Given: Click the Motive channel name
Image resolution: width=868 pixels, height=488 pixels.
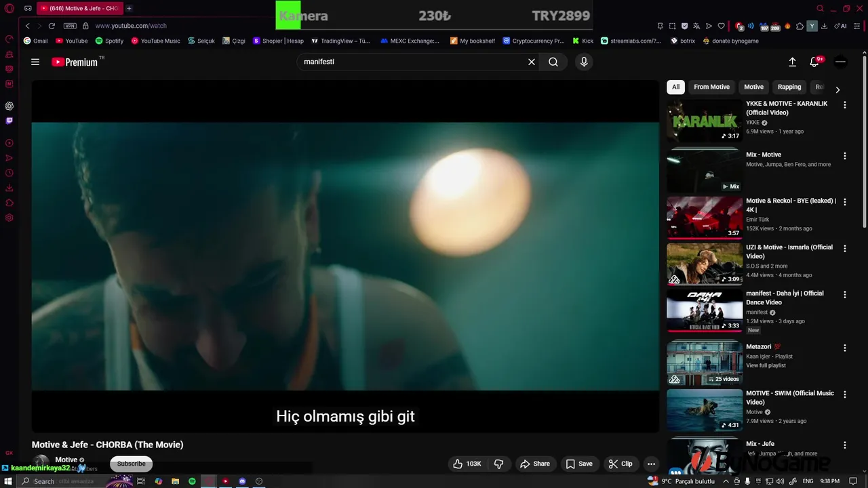Looking at the screenshot, I should pyautogui.click(x=66, y=460).
